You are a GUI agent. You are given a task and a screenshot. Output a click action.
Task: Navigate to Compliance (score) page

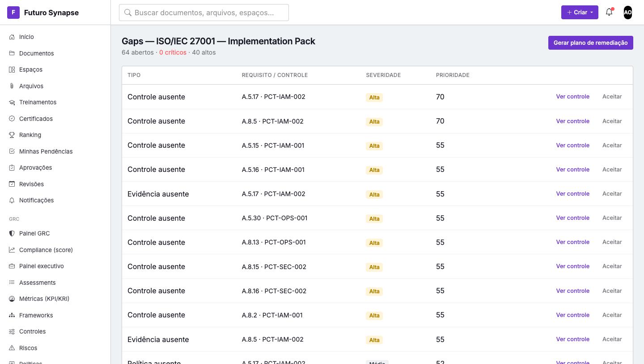pyautogui.click(x=46, y=250)
